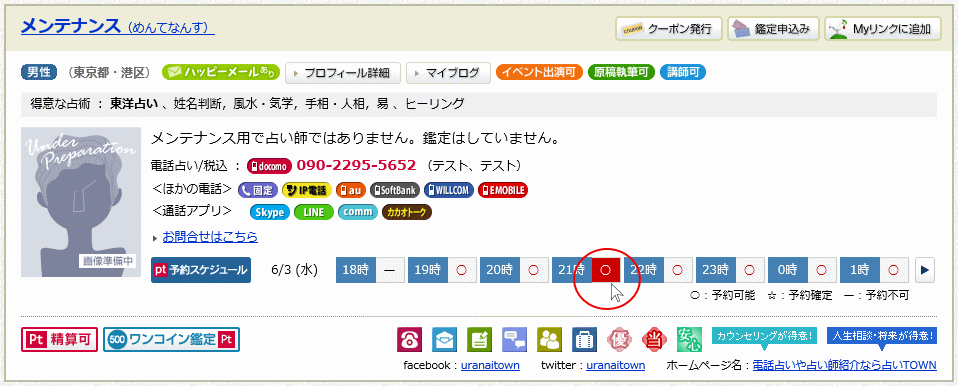This screenshot has width=958, height=386.
Task: Open the マイブログ section
Action: [x=448, y=73]
